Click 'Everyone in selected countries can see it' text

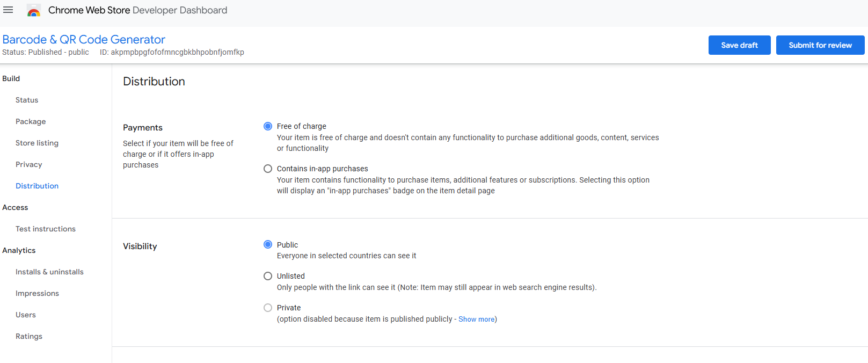click(347, 256)
